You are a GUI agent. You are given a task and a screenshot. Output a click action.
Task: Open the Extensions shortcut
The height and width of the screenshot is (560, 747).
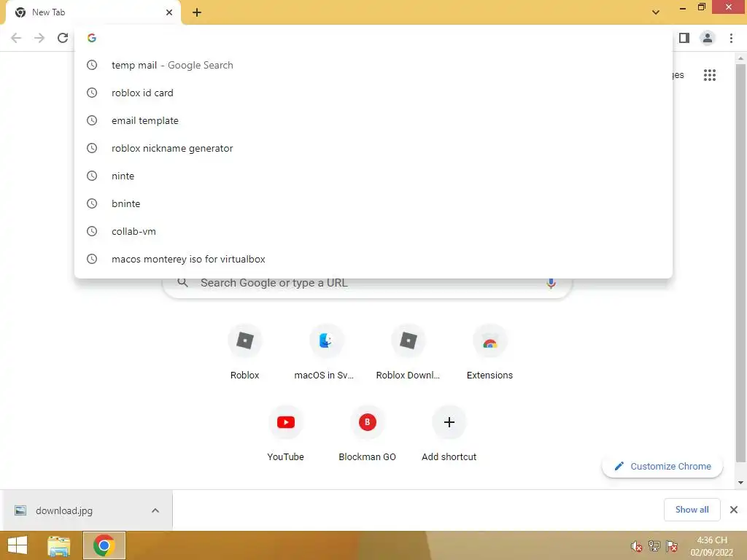click(489, 352)
